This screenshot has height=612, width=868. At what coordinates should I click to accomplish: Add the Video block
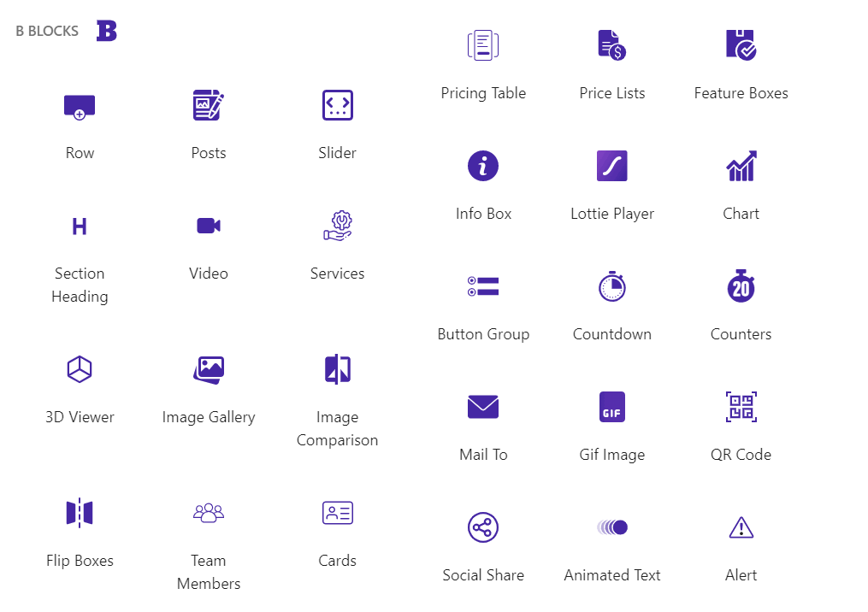209,226
